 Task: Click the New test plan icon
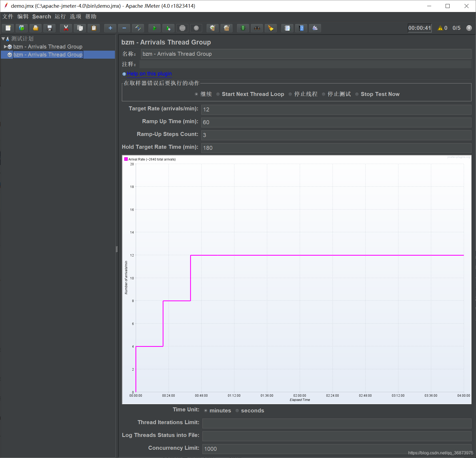point(8,28)
